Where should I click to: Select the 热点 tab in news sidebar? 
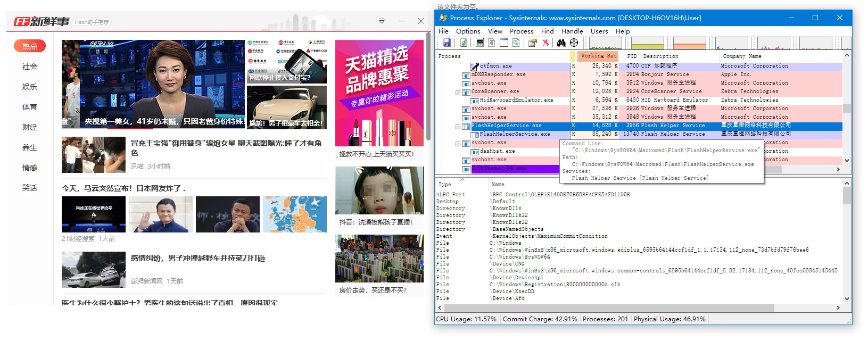point(30,46)
